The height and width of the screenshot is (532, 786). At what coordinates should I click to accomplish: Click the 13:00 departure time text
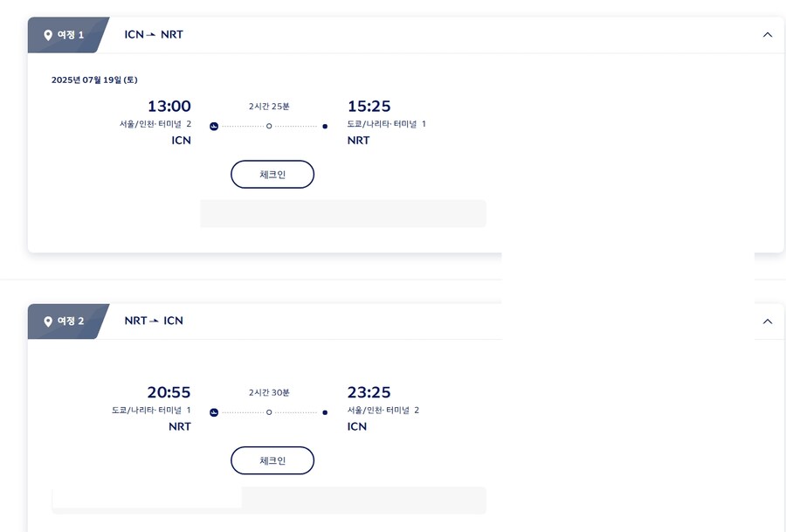169,107
